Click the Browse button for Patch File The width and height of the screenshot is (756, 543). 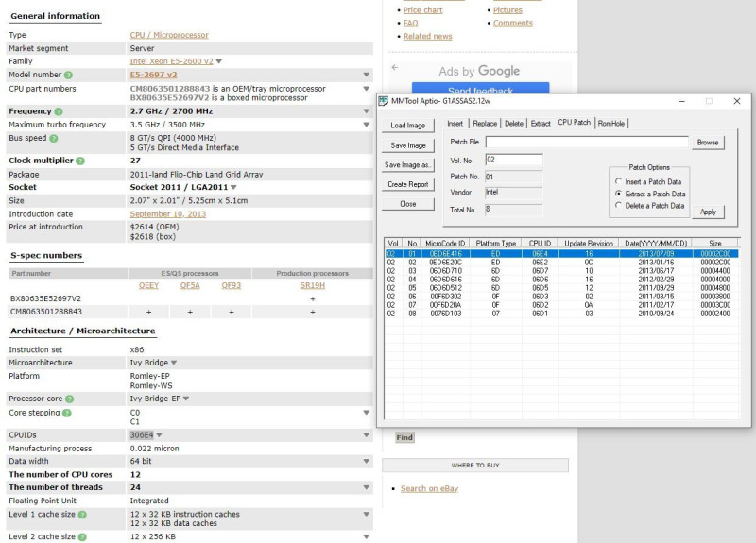pyautogui.click(x=708, y=143)
